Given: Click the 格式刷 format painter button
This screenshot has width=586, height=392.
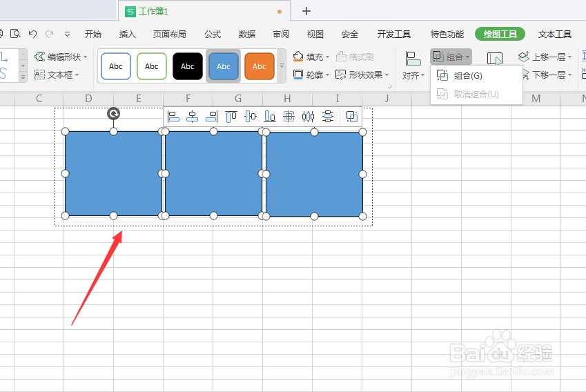Looking at the screenshot, I should point(355,57).
